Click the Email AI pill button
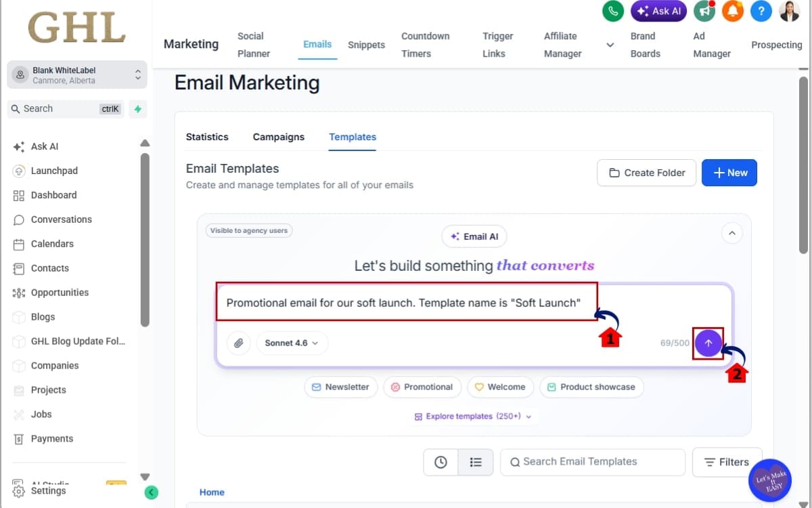Viewport: 812px width, 508px height. 474,236
